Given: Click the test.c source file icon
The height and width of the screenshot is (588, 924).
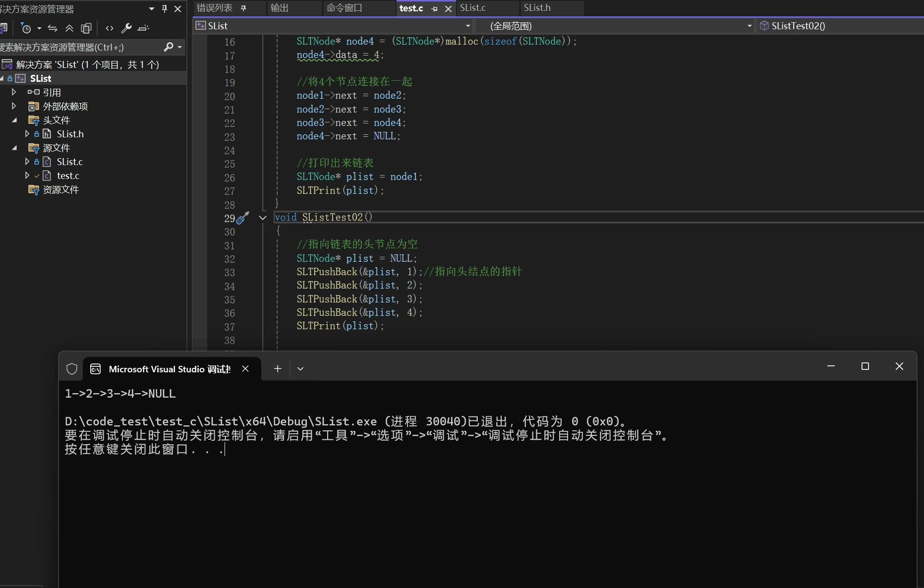Looking at the screenshot, I should (x=47, y=176).
